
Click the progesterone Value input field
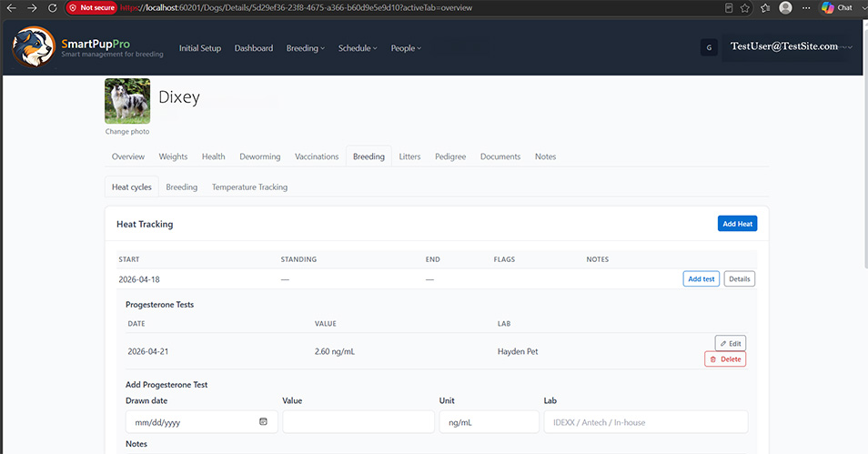click(x=358, y=422)
